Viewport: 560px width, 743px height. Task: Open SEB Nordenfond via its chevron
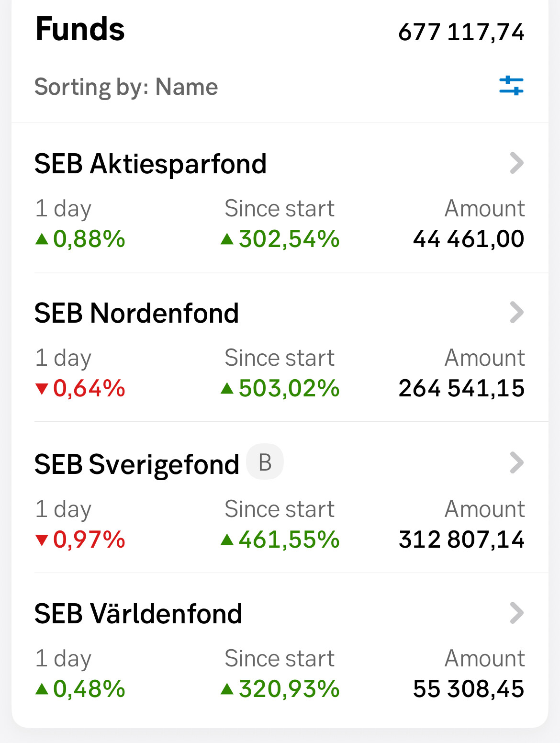[x=516, y=313]
